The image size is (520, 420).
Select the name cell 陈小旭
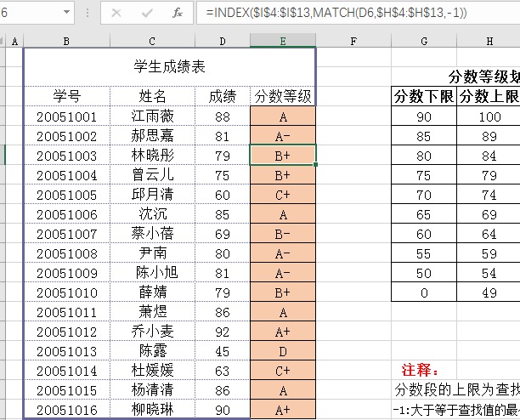coord(153,273)
